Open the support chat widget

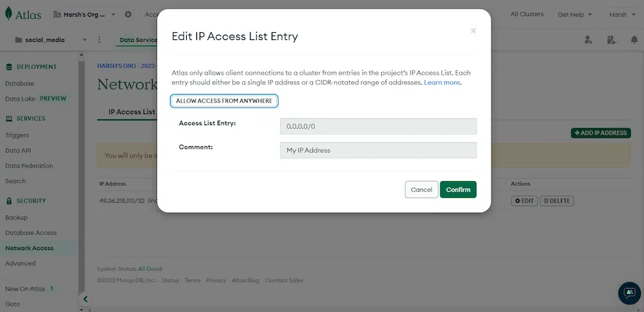click(x=629, y=293)
